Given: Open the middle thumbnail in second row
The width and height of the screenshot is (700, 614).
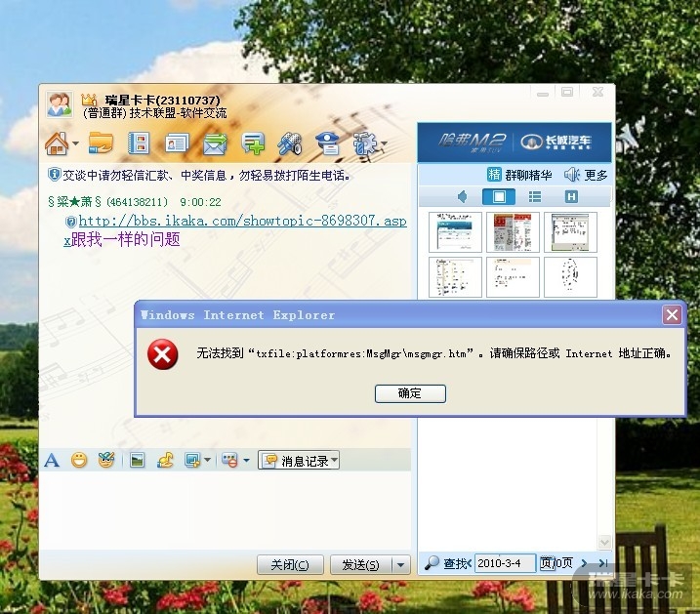Looking at the screenshot, I should [513, 276].
